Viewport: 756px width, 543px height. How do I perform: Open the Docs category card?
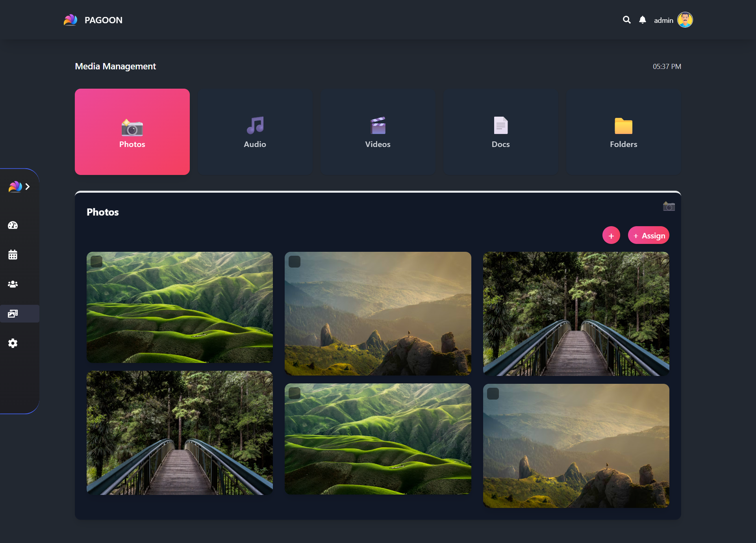(x=500, y=132)
